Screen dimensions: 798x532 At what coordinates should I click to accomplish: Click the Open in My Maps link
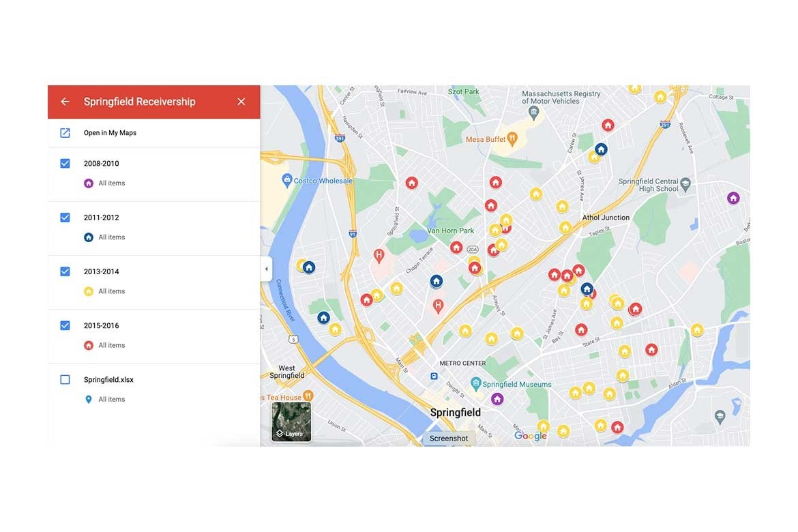pos(109,132)
